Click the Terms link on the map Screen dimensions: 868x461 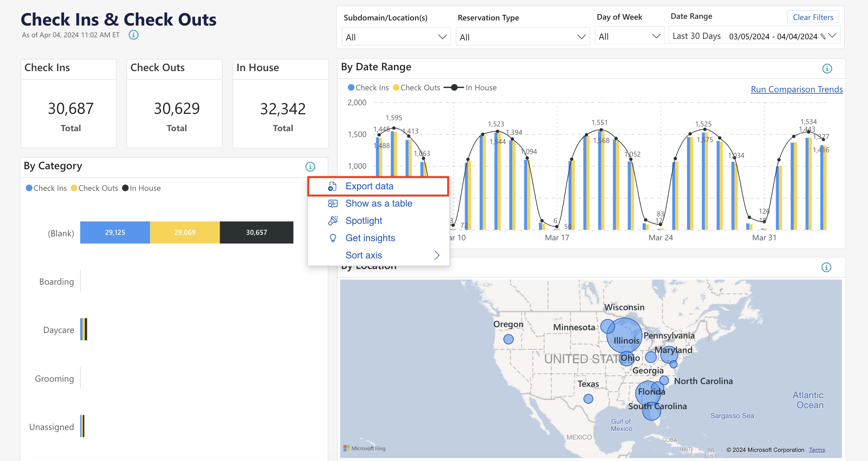817,450
